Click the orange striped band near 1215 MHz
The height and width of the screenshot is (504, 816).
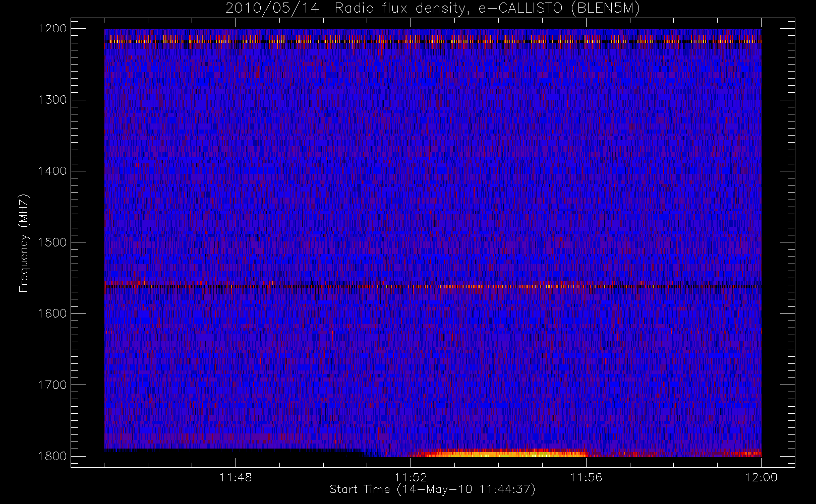point(433,39)
